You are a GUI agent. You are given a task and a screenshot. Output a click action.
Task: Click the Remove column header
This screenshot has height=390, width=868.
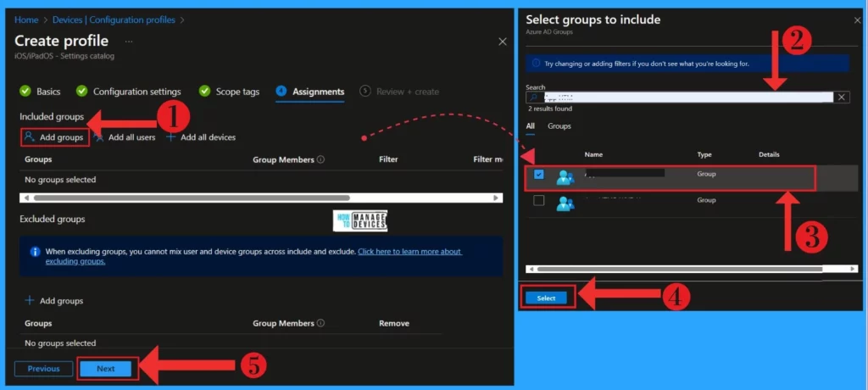(x=394, y=324)
